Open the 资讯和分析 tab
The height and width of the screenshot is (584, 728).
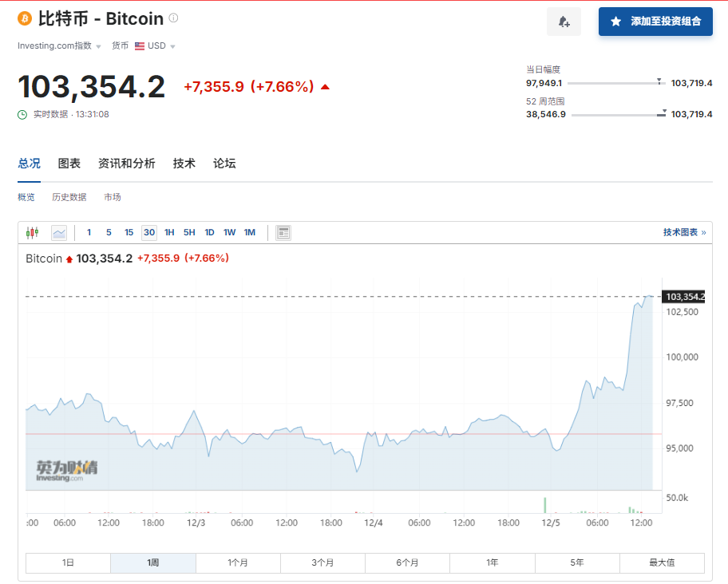pyautogui.click(x=127, y=164)
